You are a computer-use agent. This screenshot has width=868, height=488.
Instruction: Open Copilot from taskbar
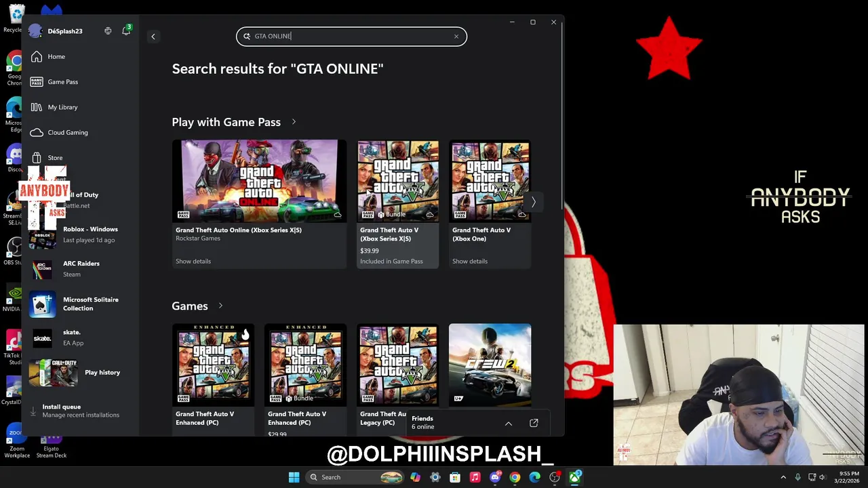point(415,477)
